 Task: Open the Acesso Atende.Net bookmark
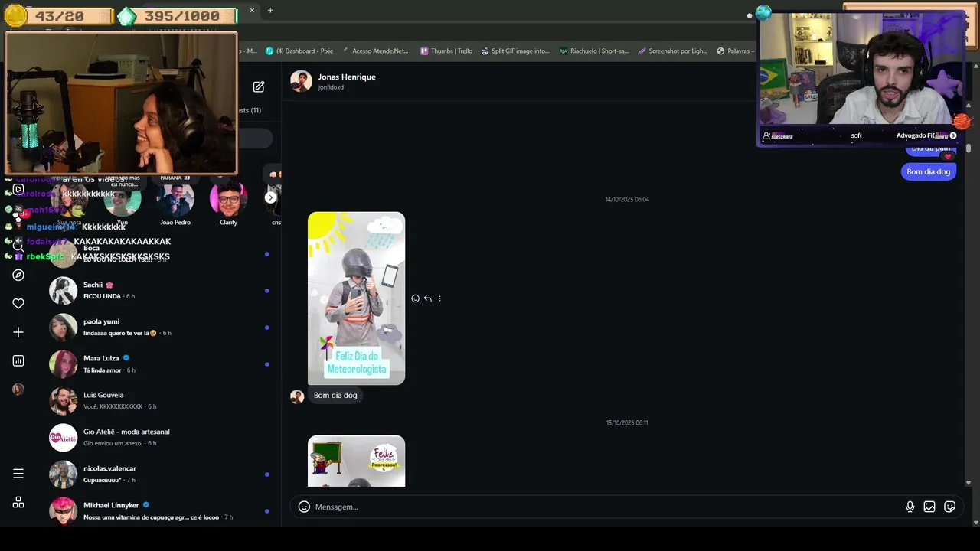click(x=375, y=51)
